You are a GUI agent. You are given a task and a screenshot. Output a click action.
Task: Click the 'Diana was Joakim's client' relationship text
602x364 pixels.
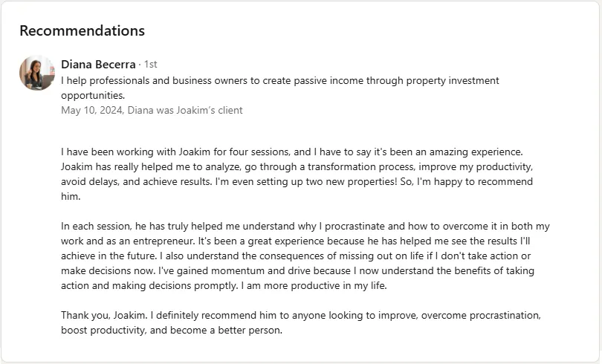[185, 111]
